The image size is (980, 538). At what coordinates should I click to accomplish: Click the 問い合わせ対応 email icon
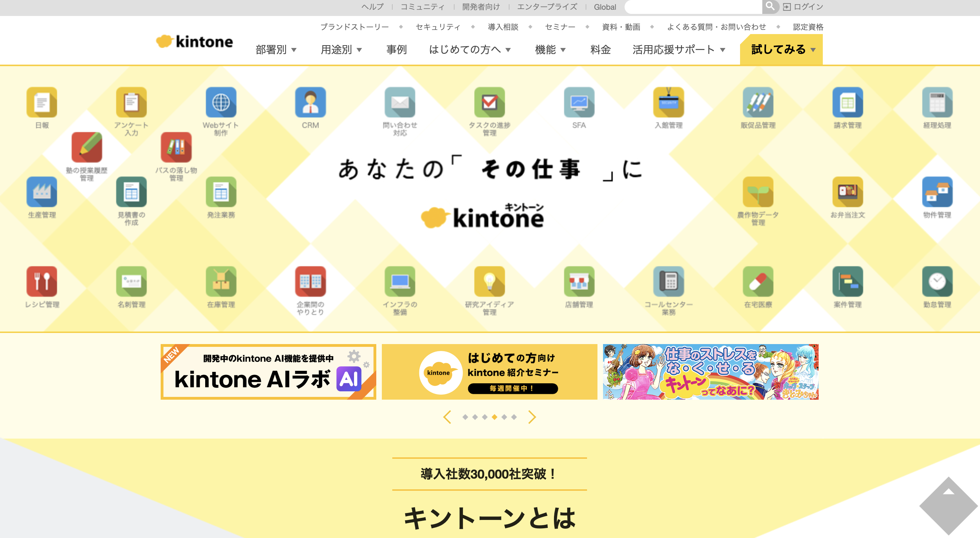[x=400, y=103]
